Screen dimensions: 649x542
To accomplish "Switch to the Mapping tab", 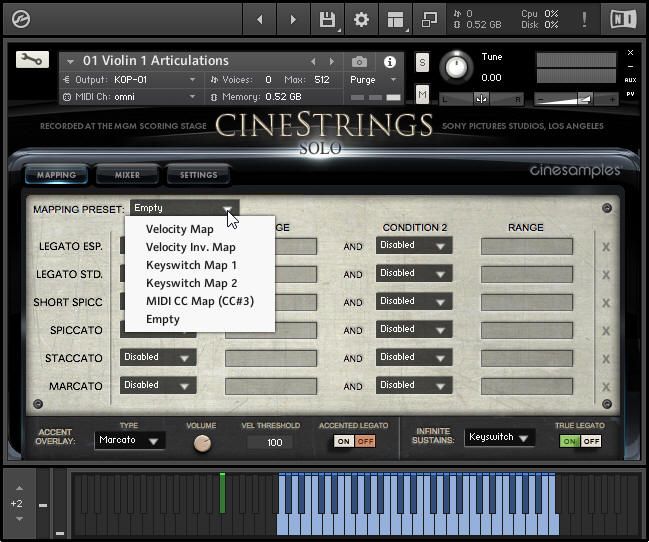I will (x=56, y=175).
